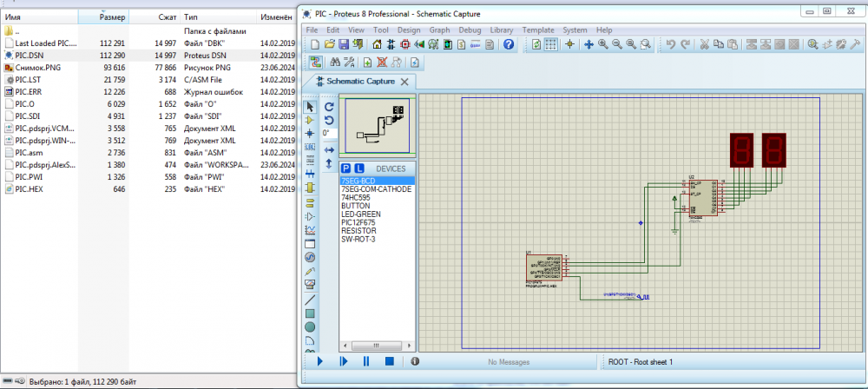This screenshot has width=868, height=389.
Task: Redraw the display with refresh icon
Action: 536,44
